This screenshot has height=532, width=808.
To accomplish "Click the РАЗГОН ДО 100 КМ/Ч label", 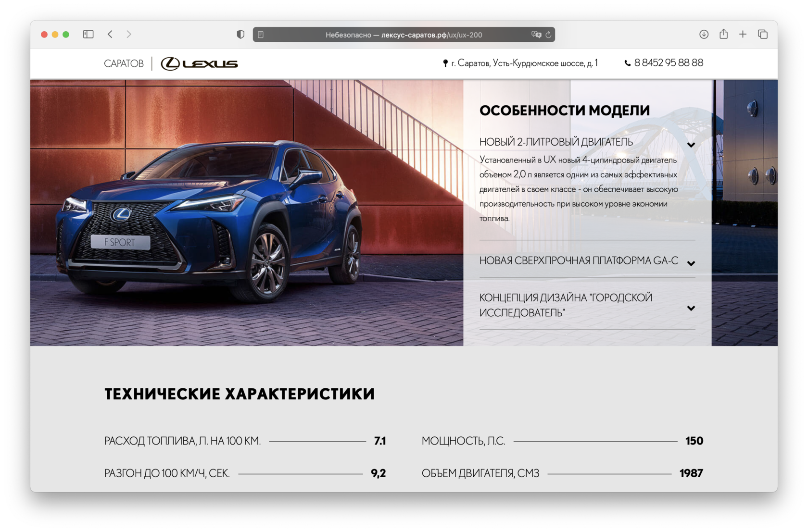I will [167, 473].
